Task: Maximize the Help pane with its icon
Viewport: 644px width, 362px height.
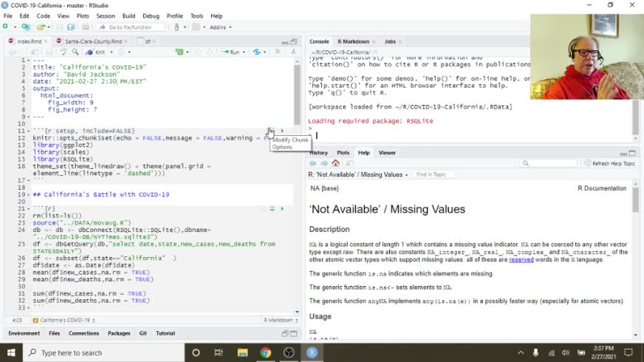Action: click(632, 153)
